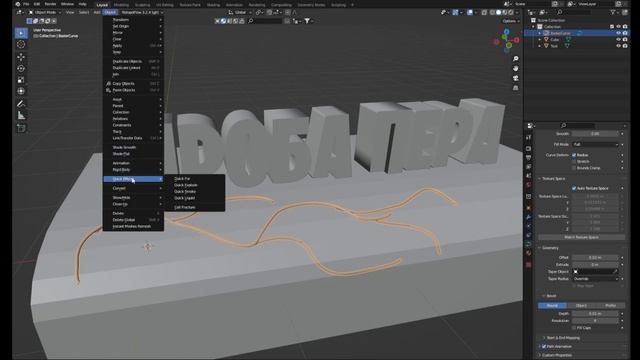Image resolution: width=640 pixels, height=360 pixels.
Task: Toggle the Radius checkbox
Action: 574,155
